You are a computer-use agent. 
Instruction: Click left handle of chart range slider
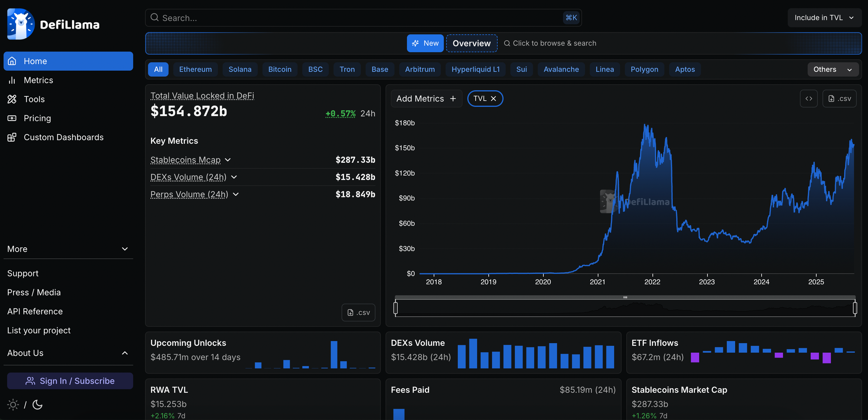pos(395,308)
